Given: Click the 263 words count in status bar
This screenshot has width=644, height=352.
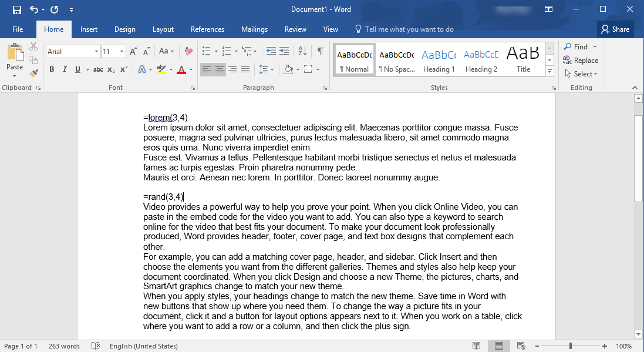Looking at the screenshot, I should tap(64, 346).
